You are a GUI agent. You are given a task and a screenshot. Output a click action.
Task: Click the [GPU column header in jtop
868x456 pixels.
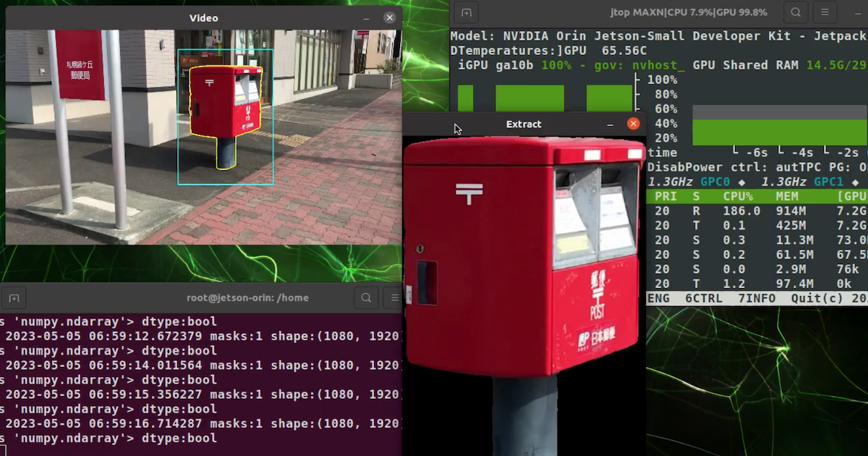click(x=851, y=196)
